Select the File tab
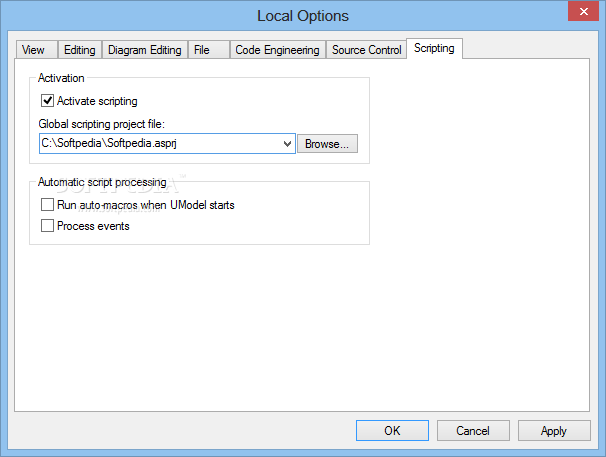Screen dimensions: 606x457 202,50
